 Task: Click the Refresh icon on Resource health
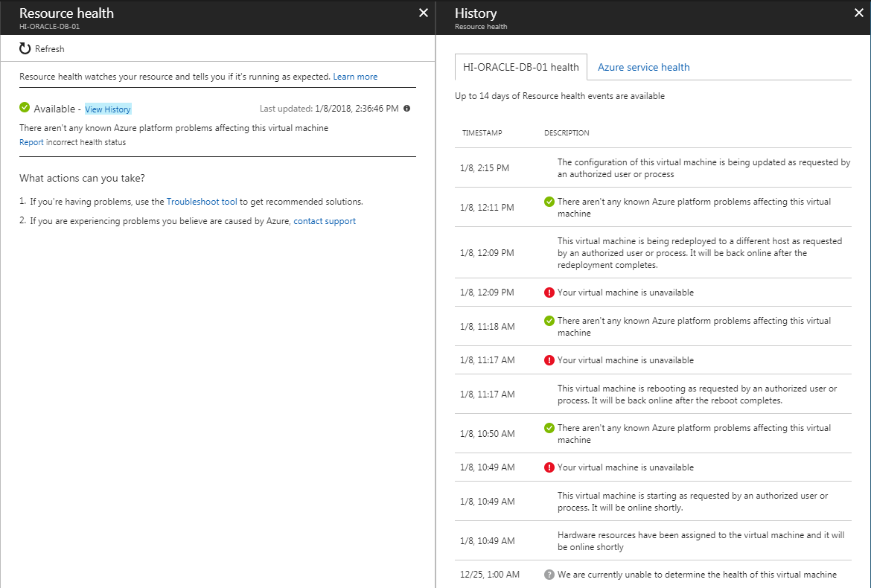click(x=25, y=48)
